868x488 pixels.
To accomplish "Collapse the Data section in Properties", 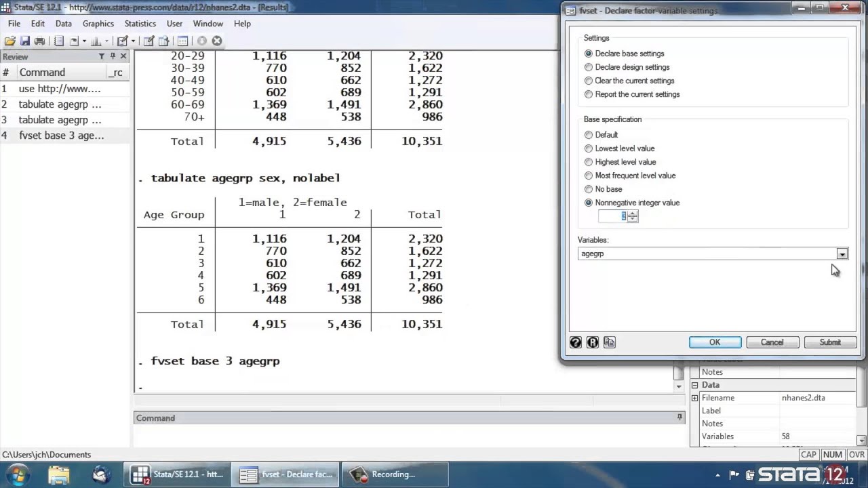I will 694,385.
